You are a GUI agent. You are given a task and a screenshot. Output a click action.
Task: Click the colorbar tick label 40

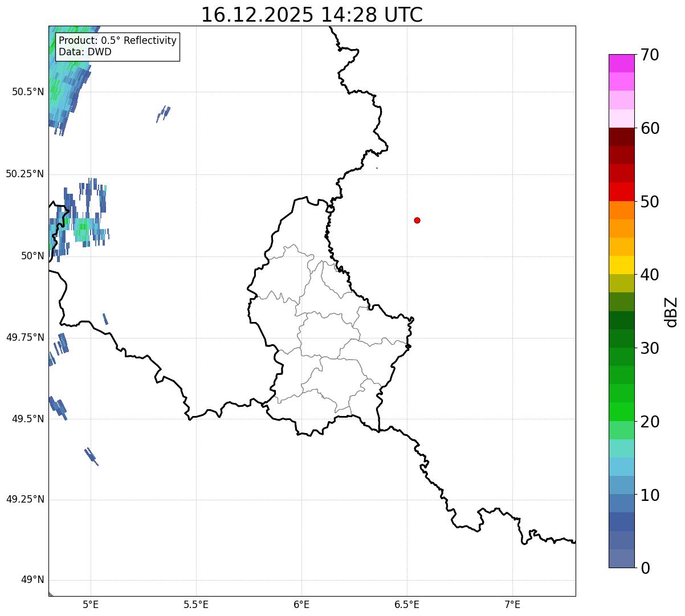point(650,275)
